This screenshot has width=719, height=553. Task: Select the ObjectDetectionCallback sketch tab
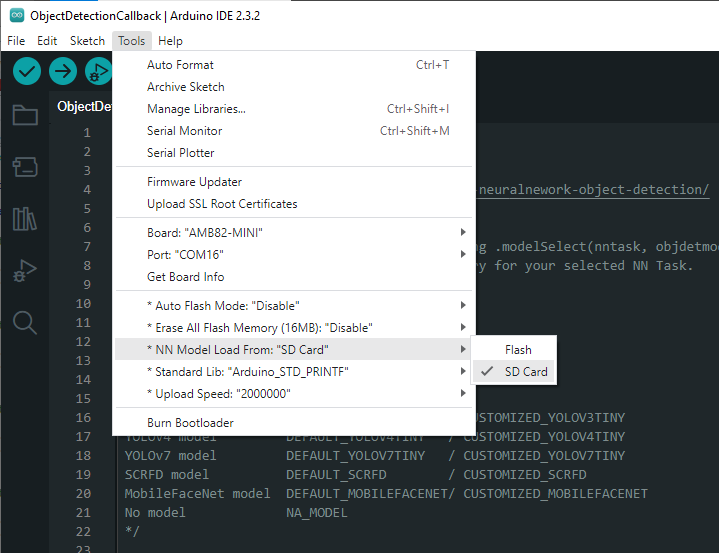[x=84, y=106]
